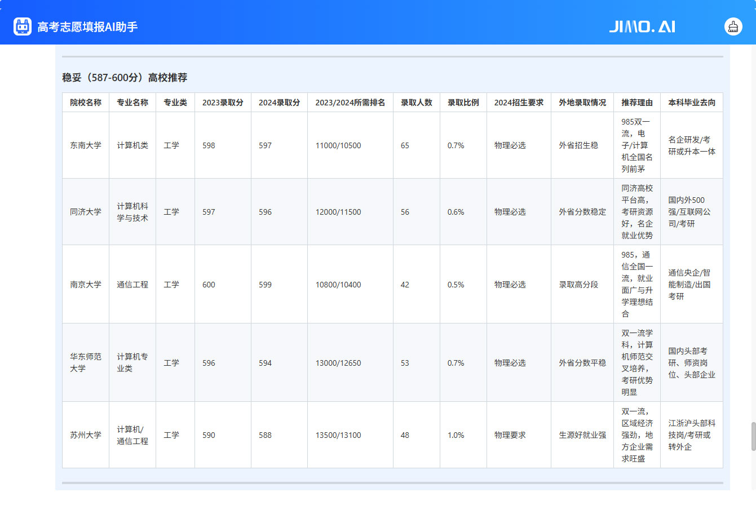Click the 稳妥（587-600分）高校推荐 heading
Viewport: 756px width, 532px height.
click(125, 77)
